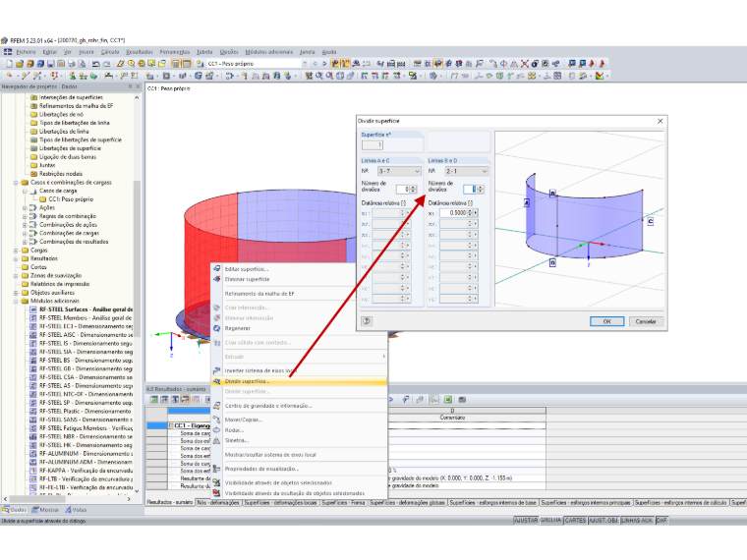
Task: Click the Superfície nº field showing 1
Action: point(373,145)
